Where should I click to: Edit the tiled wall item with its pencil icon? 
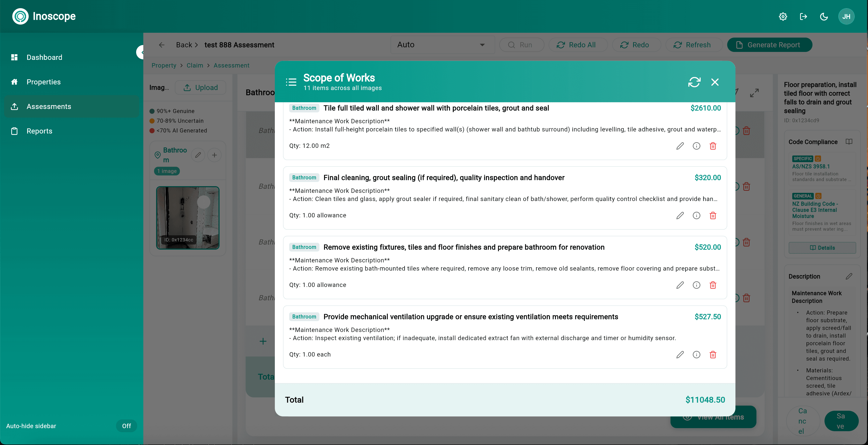(680, 146)
